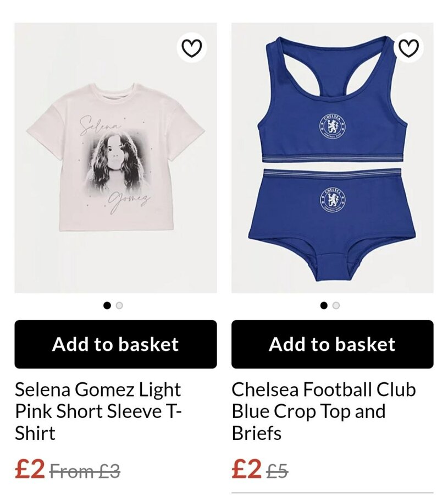Select second image dot for Chelsea set
This screenshot has width=448, height=495.
pyautogui.click(x=336, y=305)
